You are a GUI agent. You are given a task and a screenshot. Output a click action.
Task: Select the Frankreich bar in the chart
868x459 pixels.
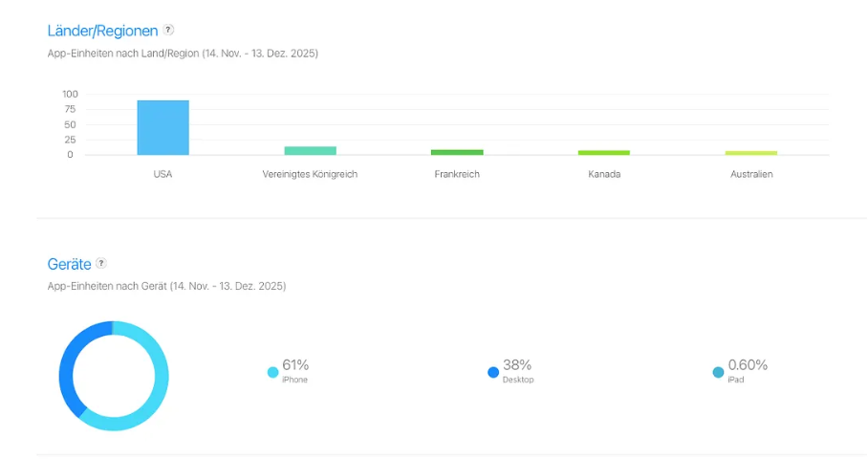click(457, 152)
